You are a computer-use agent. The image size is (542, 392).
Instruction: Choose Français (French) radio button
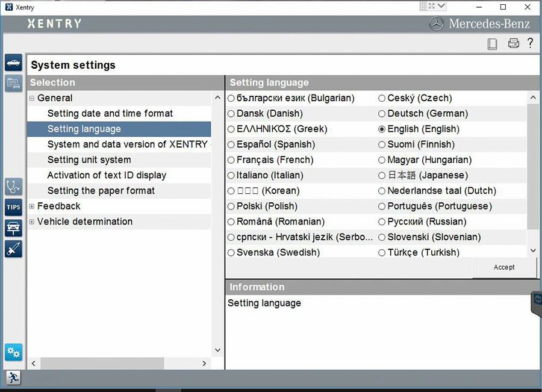(x=231, y=160)
